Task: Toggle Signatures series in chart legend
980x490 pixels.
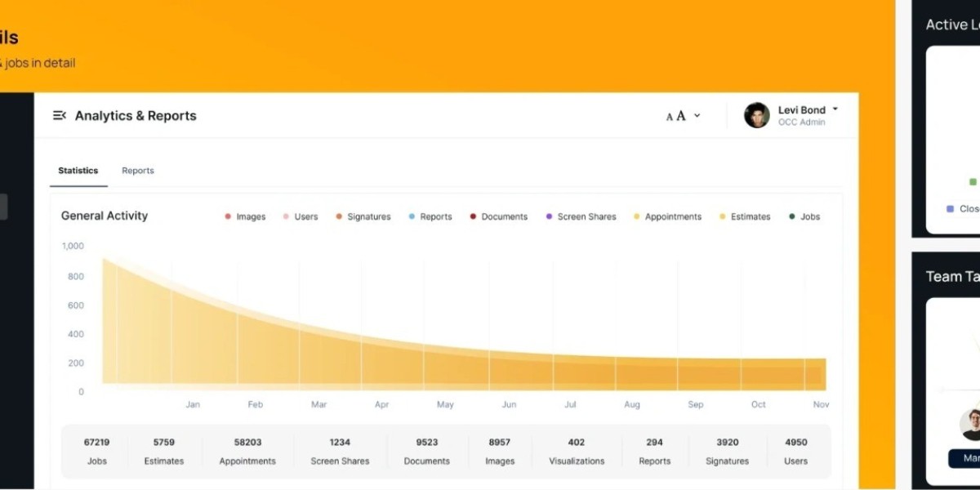Action: point(363,216)
